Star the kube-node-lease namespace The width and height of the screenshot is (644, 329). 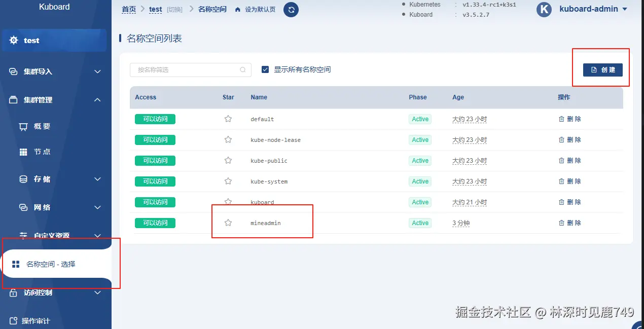pos(228,139)
